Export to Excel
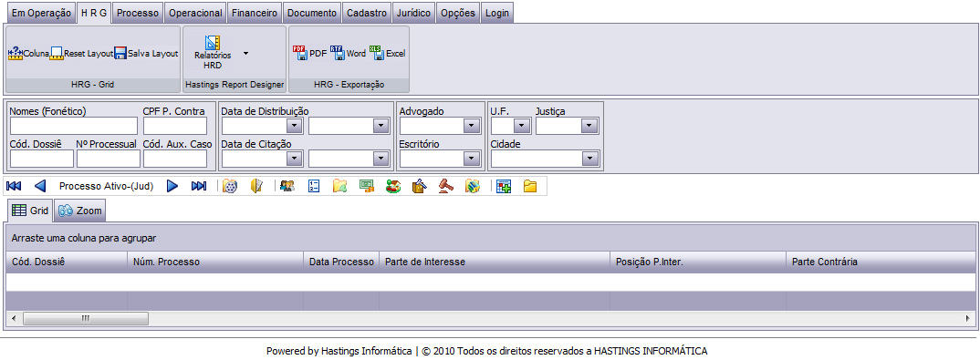Screen dimensions: 980x360 [388, 54]
